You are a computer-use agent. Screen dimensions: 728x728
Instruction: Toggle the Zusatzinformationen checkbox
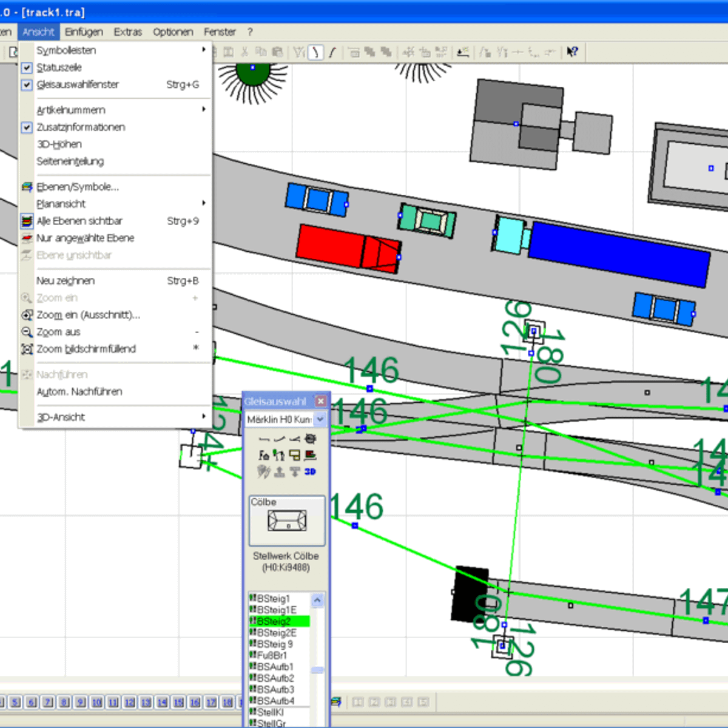pos(27,127)
